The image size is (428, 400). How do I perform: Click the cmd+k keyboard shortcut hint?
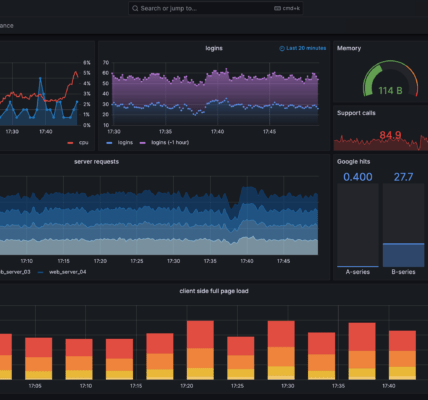coord(287,8)
